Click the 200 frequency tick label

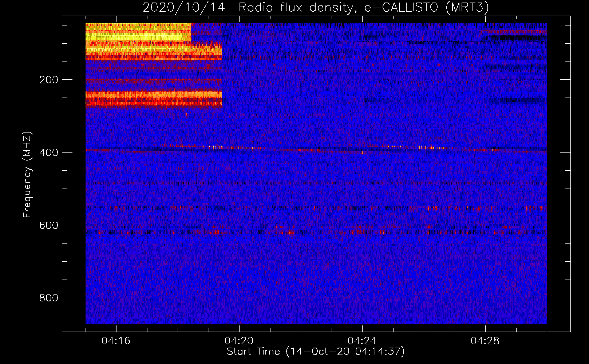tap(49, 80)
